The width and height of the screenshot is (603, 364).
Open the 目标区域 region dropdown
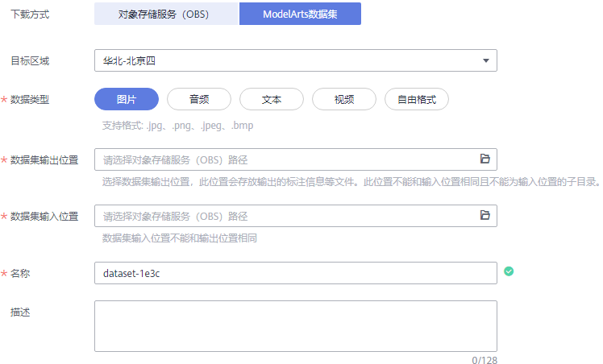[295, 60]
